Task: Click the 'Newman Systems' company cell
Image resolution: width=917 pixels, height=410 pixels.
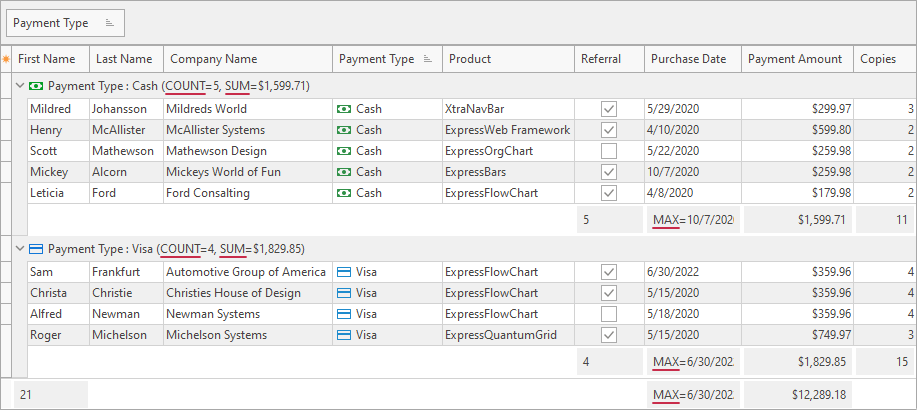Action: tap(248, 314)
